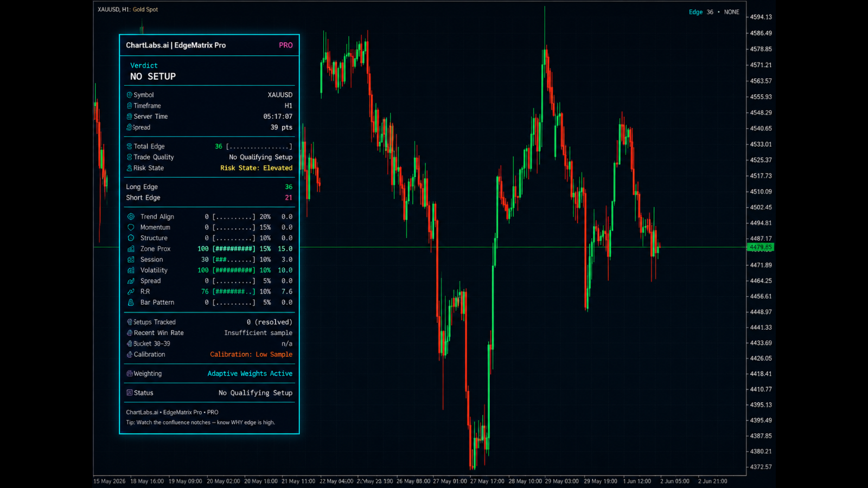Click the 4594.13 price axis label
This screenshot has width=868, height=488.
point(761,17)
